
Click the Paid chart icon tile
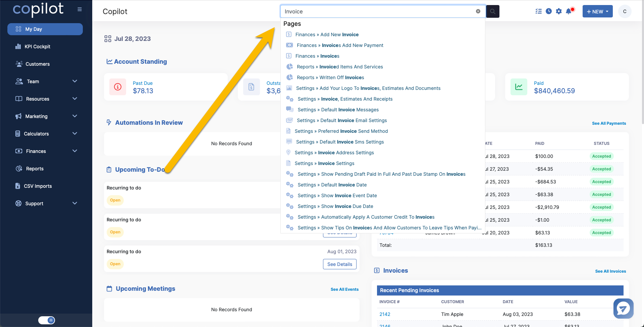tap(519, 87)
